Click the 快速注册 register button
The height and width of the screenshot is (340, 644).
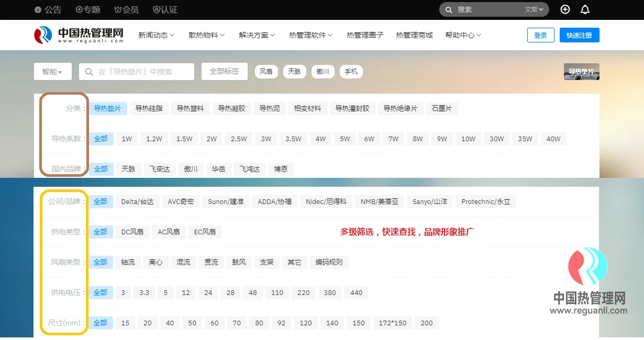coord(579,35)
